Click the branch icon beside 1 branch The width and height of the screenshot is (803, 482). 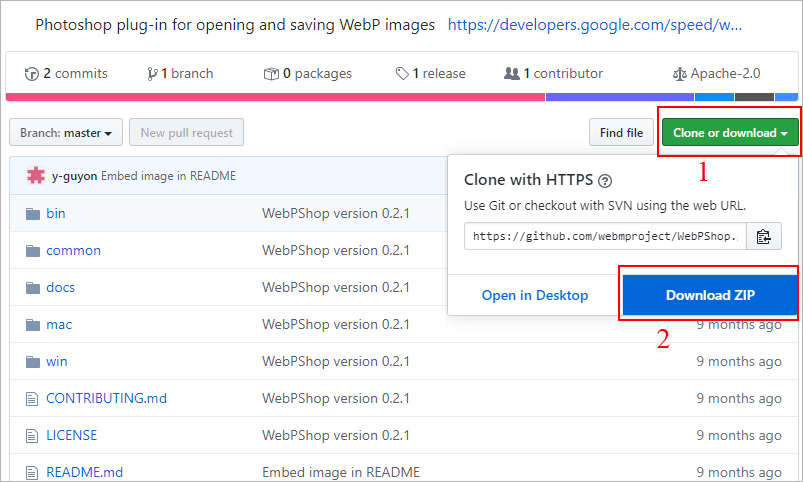[x=152, y=74]
